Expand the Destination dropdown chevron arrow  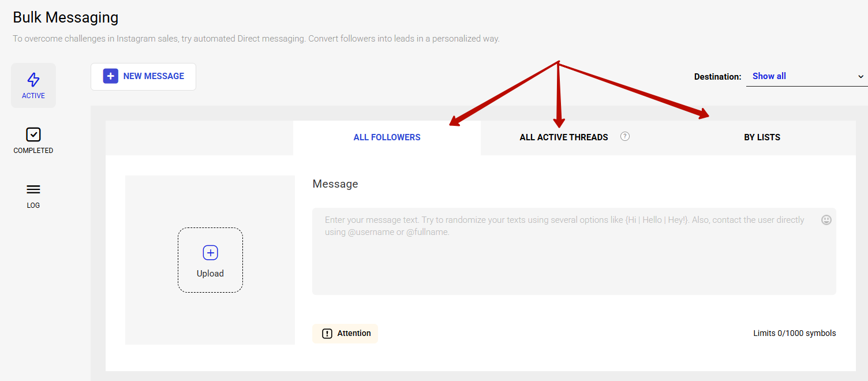860,77
